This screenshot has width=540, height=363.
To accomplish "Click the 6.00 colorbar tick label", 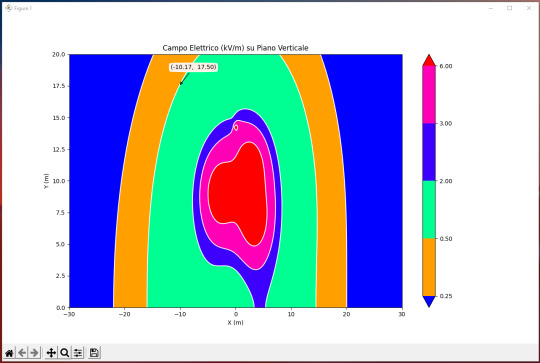I will [446, 66].
